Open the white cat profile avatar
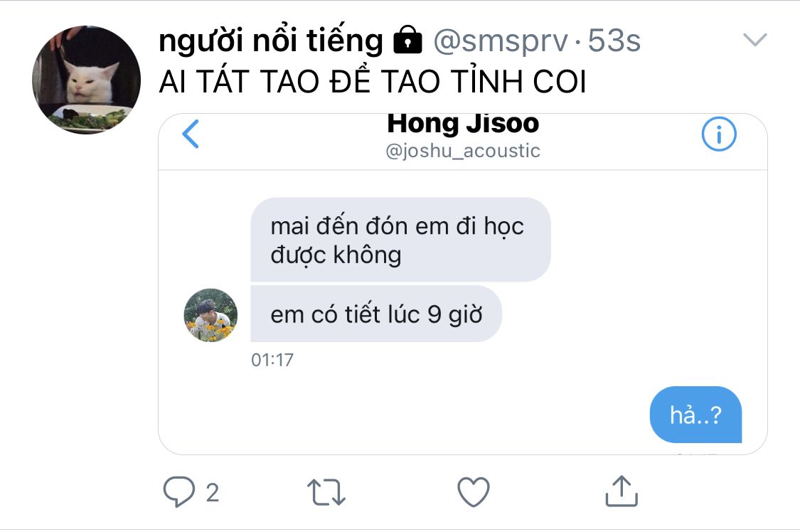 tap(86, 80)
